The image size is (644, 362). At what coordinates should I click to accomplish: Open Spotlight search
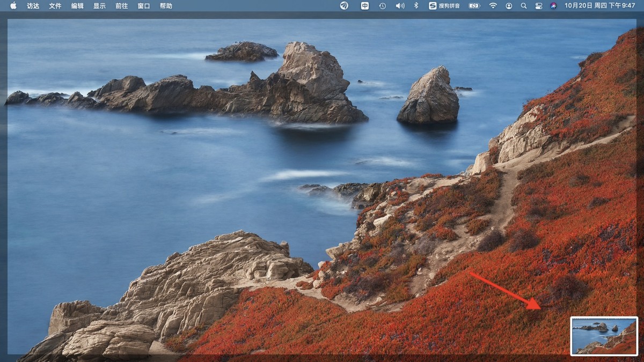pos(524,6)
